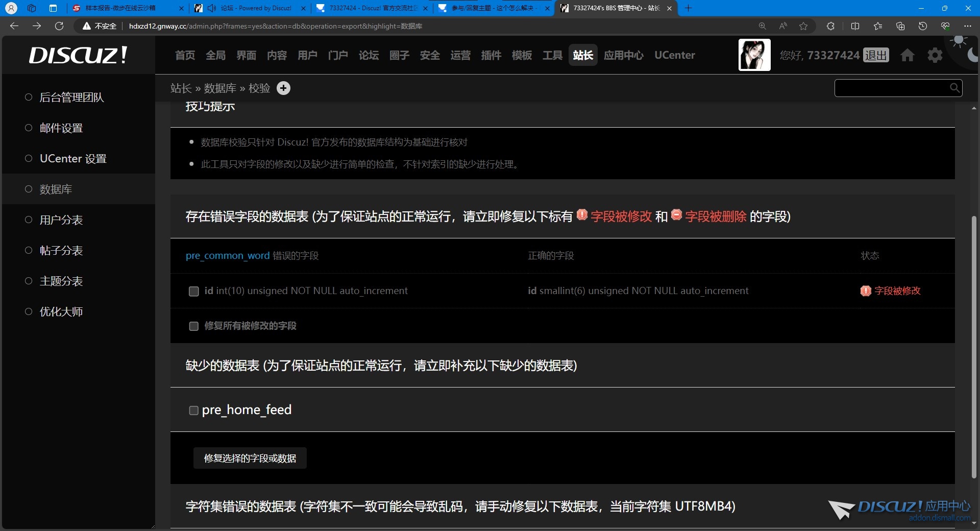
Task: Toggle split screen icon in browser toolbar
Action: (855, 26)
